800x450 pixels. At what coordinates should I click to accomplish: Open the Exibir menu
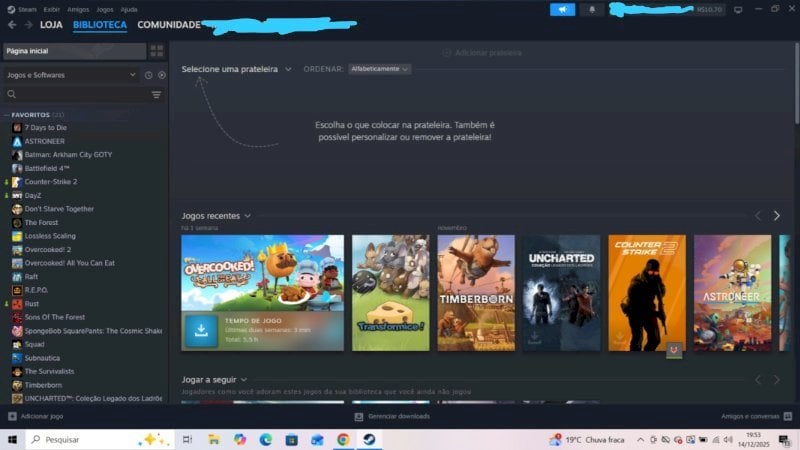52,10
